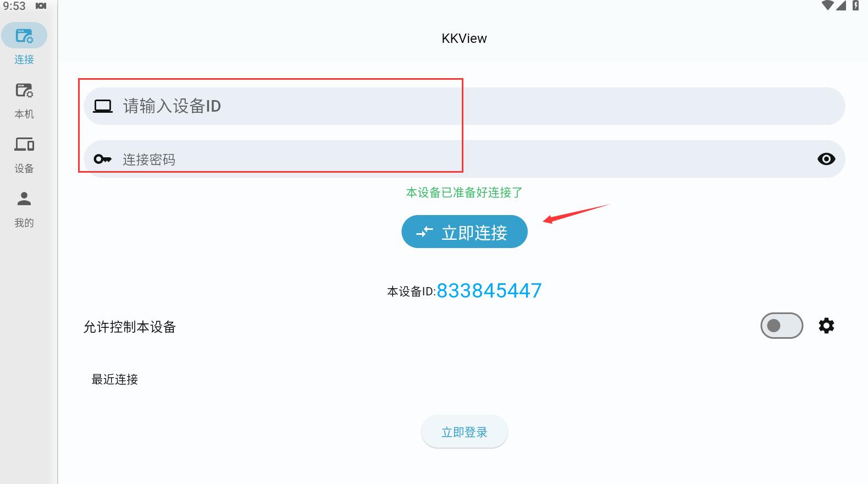This screenshot has height=484, width=868.
Task: Click the key icon beside password field
Action: 102,159
